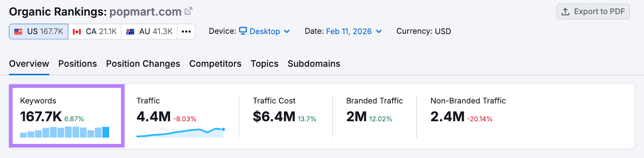Screen dimensions: 644x158
Task: Go to the Overview tab
Action: (x=29, y=64)
